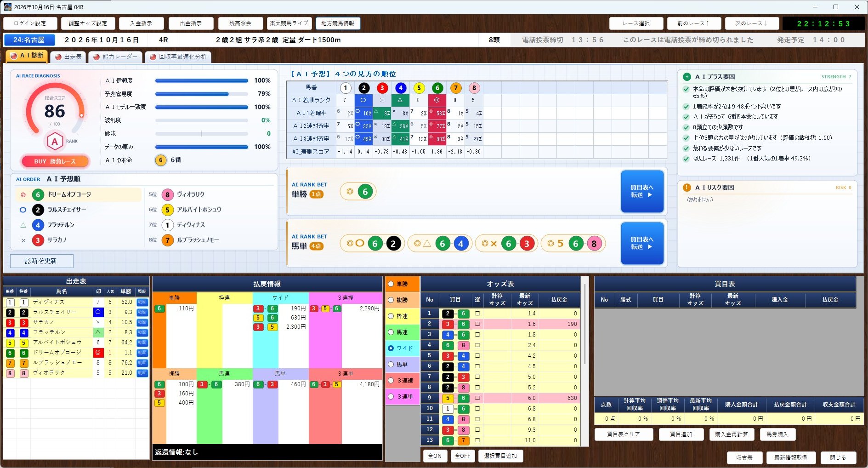868x468 pixels.
Task: Click the orange warning icon beside AIリスク要因
Action: point(686,188)
